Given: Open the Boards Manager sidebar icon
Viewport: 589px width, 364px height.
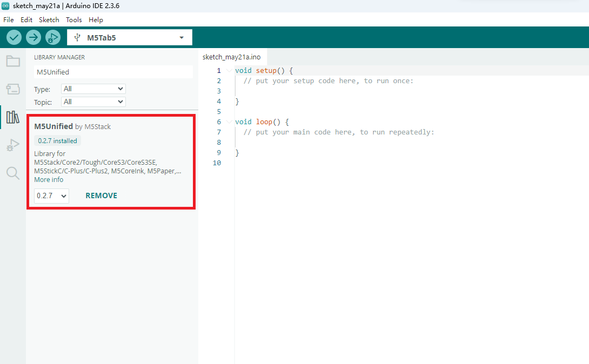Looking at the screenshot, I should click(x=13, y=89).
